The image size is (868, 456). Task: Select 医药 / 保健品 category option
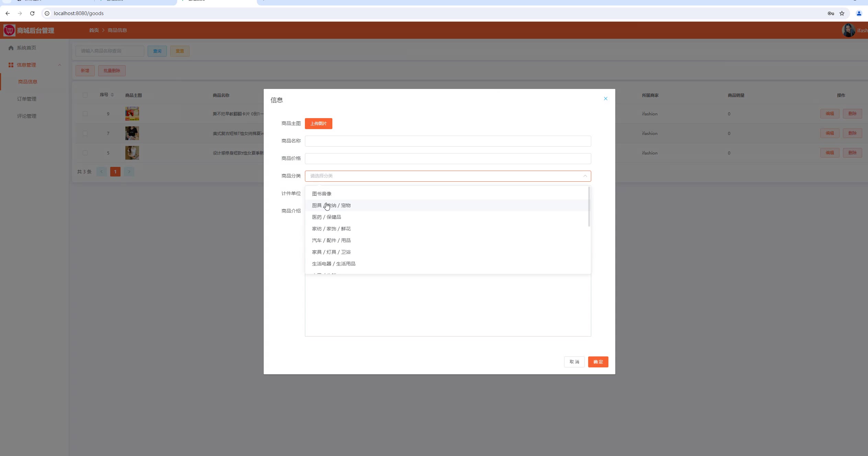coord(326,217)
